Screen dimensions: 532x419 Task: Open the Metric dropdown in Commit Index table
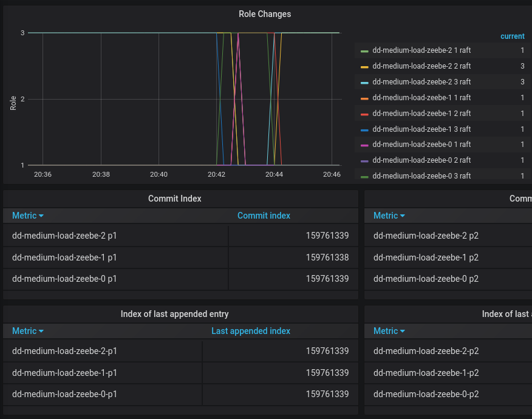point(28,216)
